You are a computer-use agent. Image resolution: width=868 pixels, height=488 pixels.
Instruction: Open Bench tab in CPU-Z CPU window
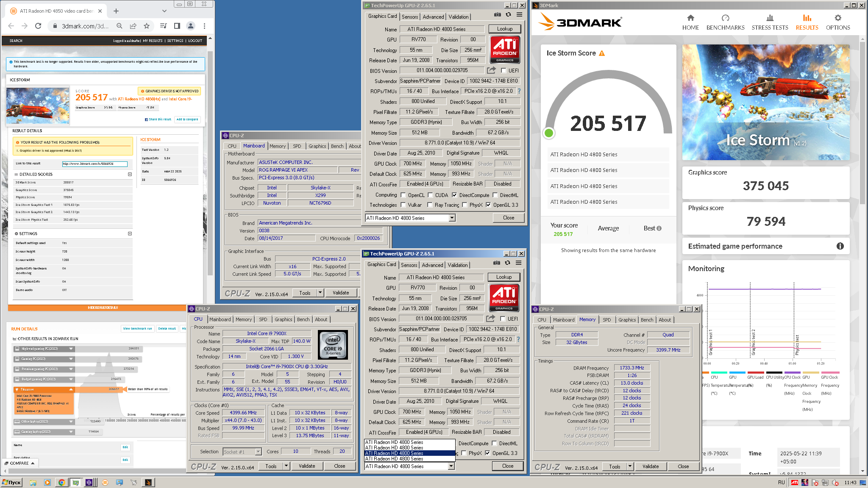(303, 319)
